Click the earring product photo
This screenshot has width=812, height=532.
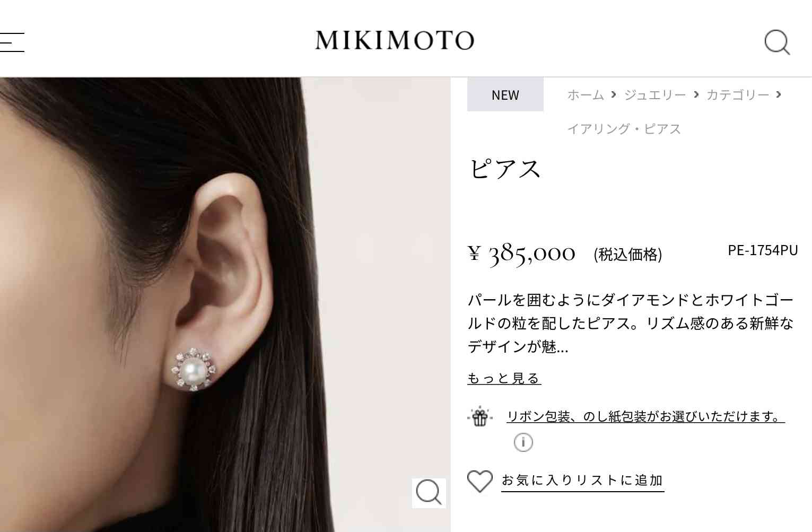coord(225,305)
